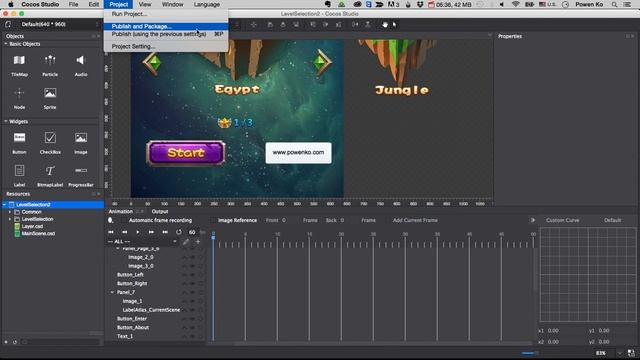
Task: Collapse the Widgets section
Action: (6, 122)
